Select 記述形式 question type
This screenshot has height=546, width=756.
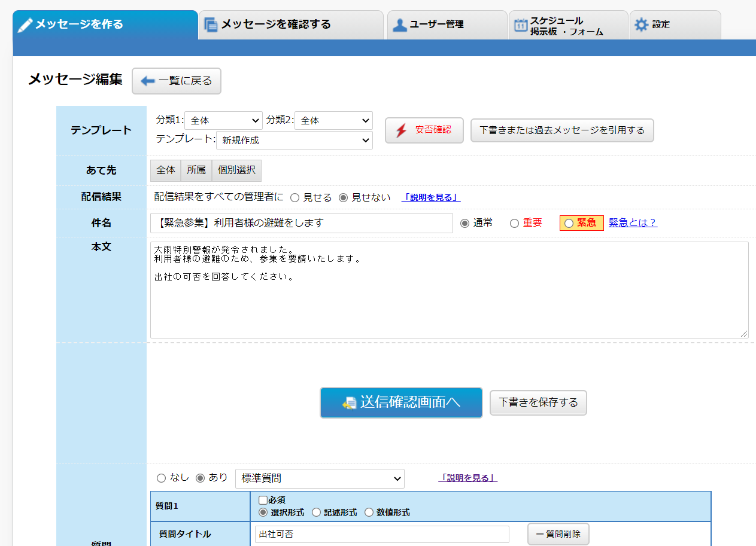point(316,513)
